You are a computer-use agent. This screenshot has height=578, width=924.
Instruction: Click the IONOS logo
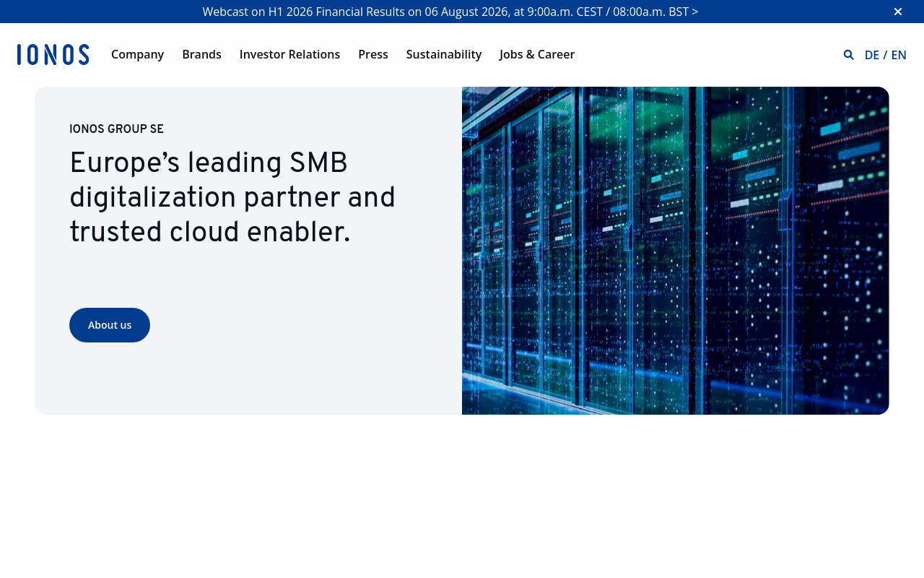(53, 55)
